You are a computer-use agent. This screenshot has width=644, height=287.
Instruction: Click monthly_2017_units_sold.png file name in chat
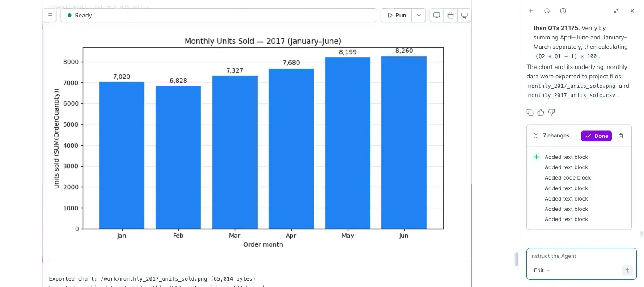(x=572, y=86)
